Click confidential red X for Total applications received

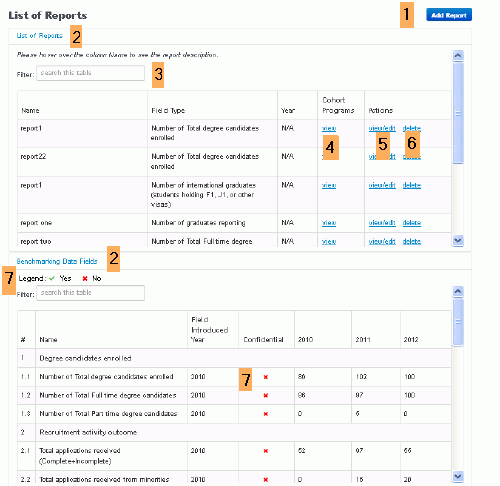(266, 451)
